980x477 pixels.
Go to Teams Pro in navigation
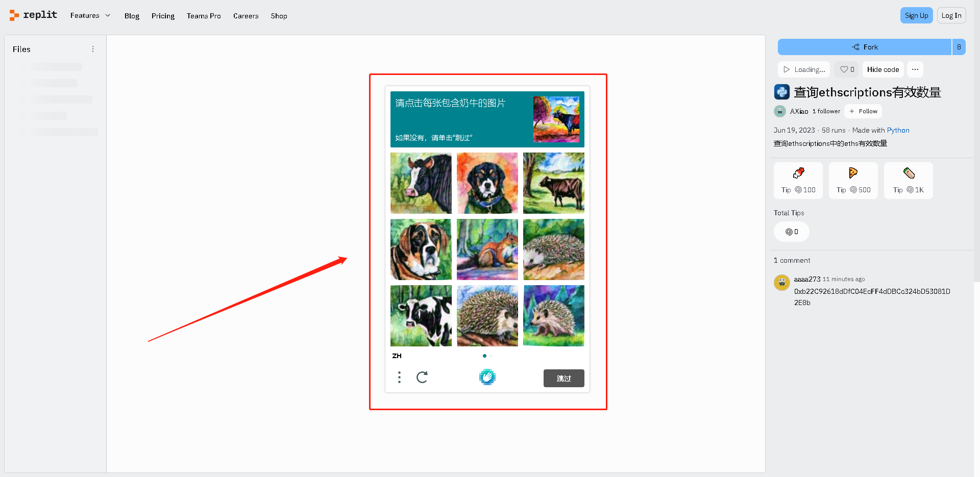(204, 16)
